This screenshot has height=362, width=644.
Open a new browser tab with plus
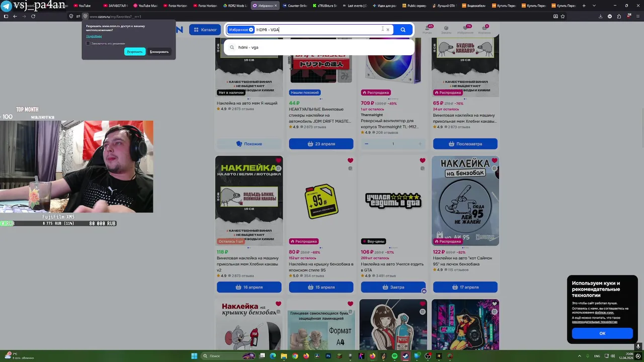pyautogui.click(x=584, y=6)
